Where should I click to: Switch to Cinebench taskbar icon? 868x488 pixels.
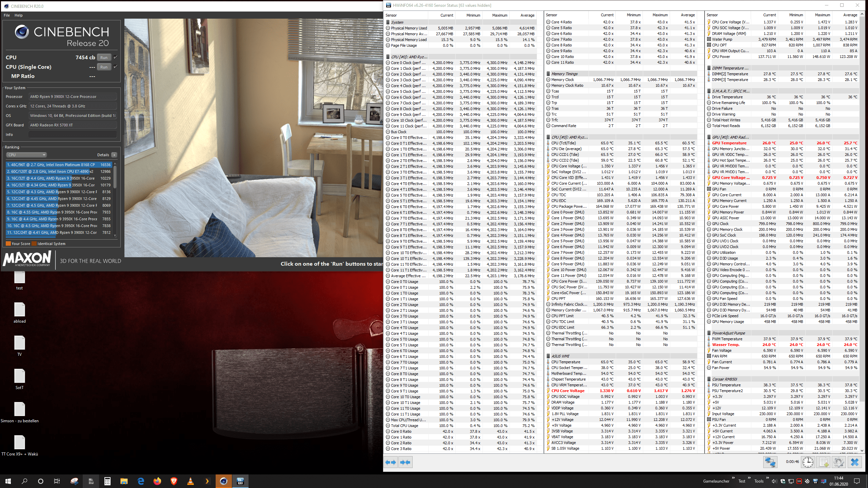point(224,481)
